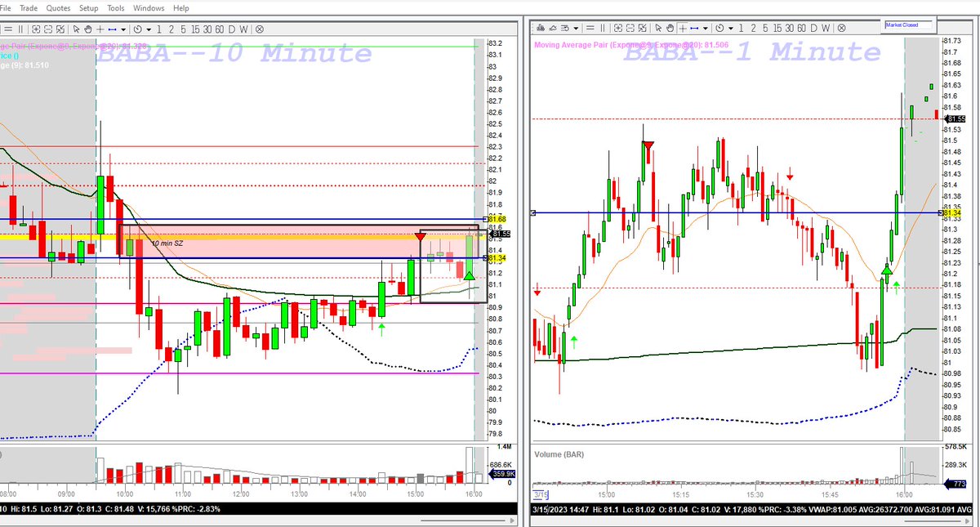Click the 81.68 price label on 10 Minute chart

pos(497,219)
